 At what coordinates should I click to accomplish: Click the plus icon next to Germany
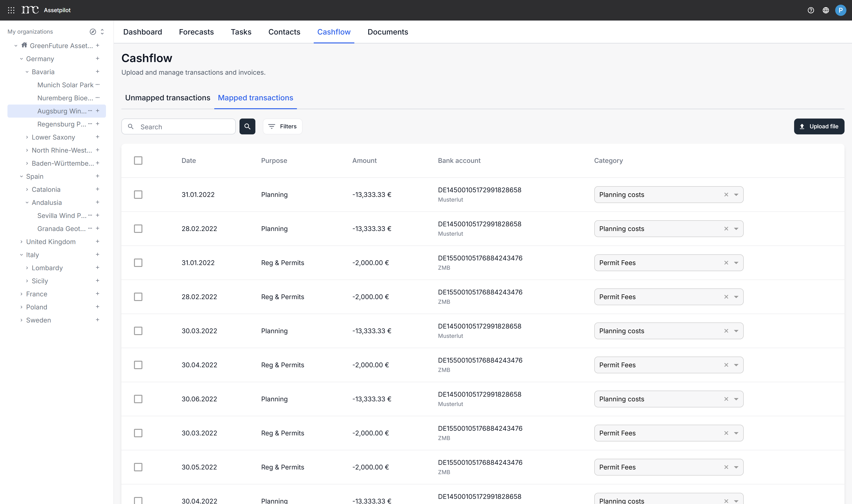tap(98, 58)
